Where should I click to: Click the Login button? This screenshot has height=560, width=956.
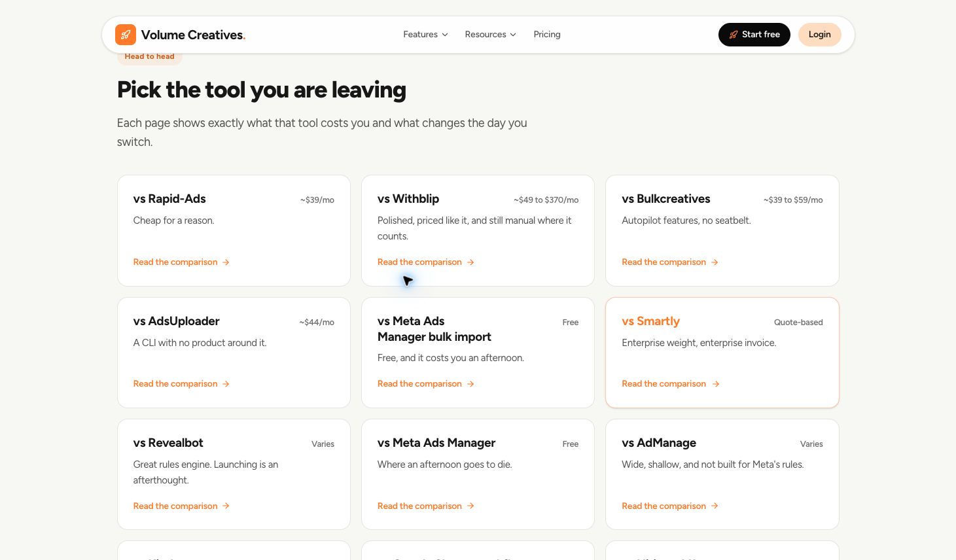point(819,35)
